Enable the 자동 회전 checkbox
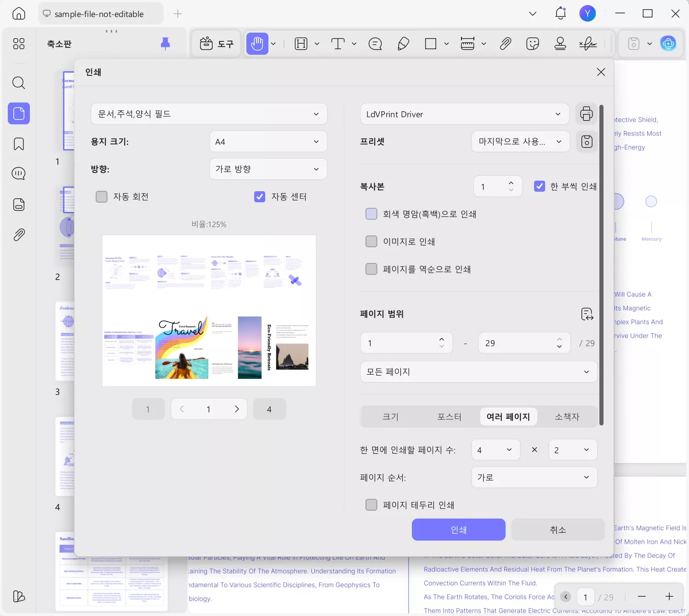Image resolution: width=689 pixels, height=616 pixels. (x=101, y=196)
